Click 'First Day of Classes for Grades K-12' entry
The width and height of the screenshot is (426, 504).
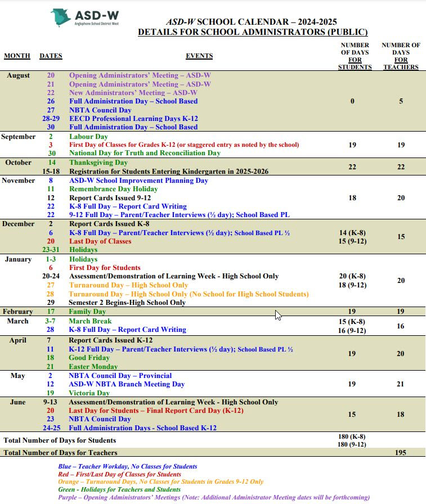[184, 145]
